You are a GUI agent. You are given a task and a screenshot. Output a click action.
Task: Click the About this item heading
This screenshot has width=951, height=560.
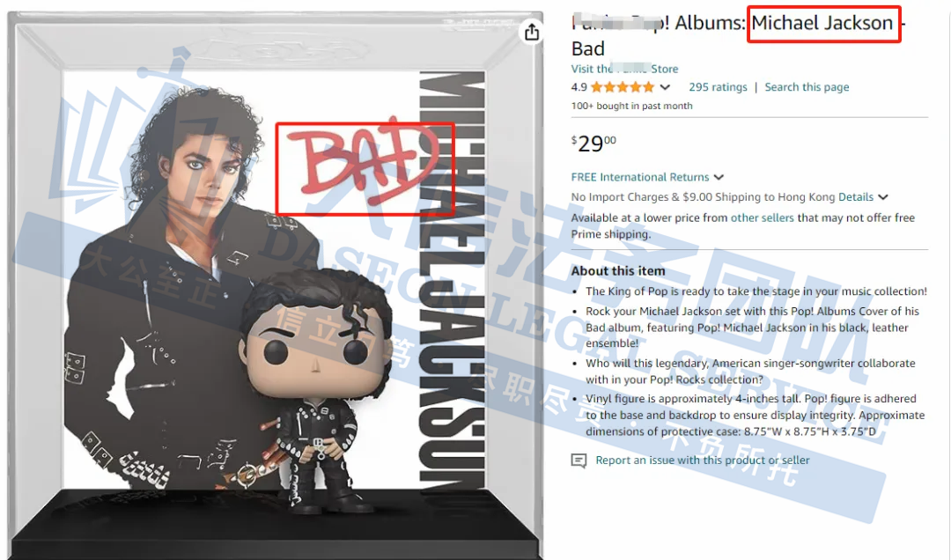tap(618, 271)
